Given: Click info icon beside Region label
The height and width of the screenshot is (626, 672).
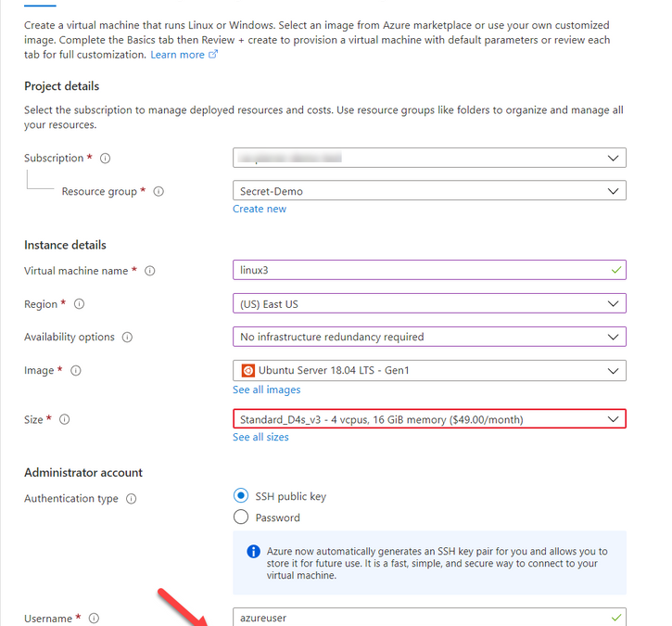Looking at the screenshot, I should point(79,304).
